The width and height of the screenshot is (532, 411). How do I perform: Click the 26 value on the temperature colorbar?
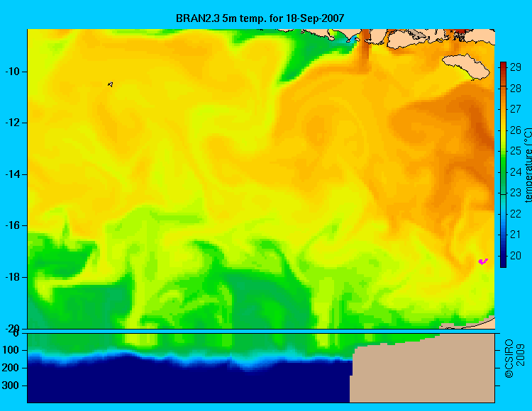(x=516, y=130)
